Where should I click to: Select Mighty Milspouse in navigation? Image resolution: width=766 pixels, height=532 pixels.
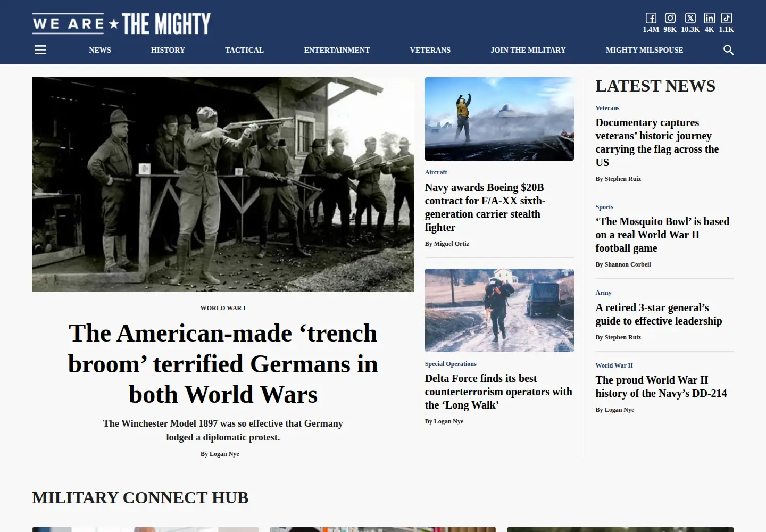pyautogui.click(x=645, y=50)
